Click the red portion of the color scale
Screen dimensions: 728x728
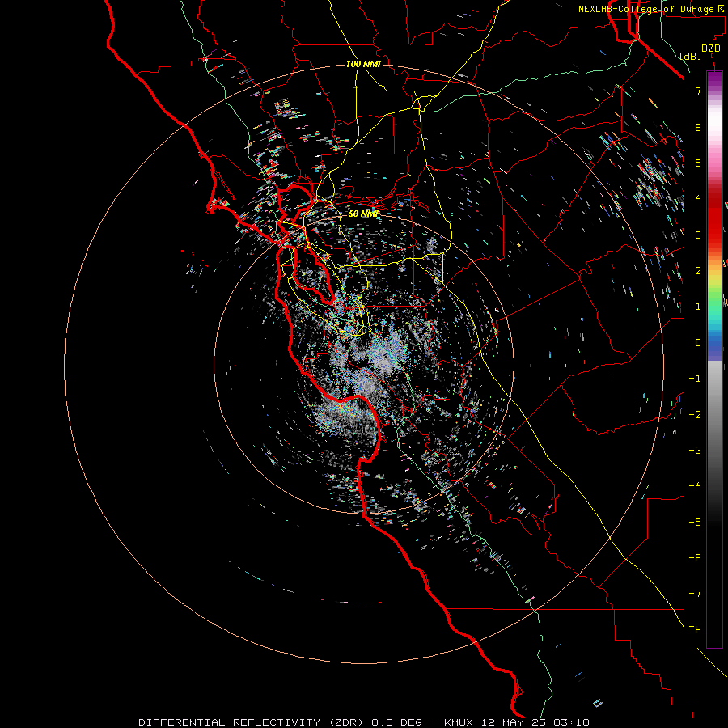(x=714, y=218)
